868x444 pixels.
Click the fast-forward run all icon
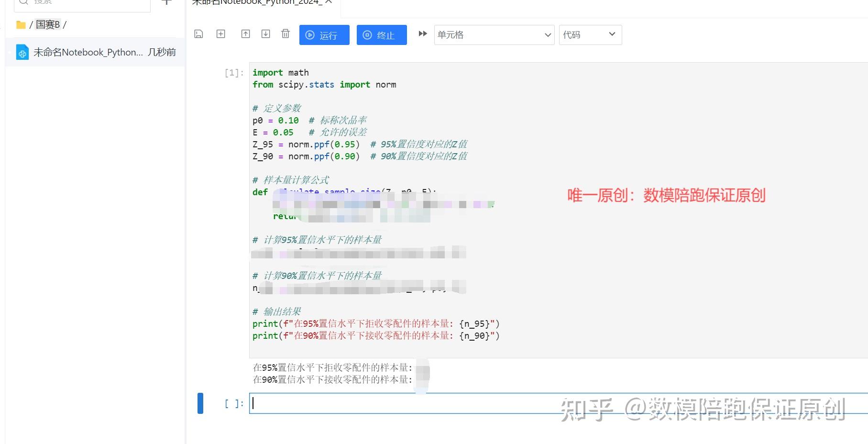click(x=423, y=34)
